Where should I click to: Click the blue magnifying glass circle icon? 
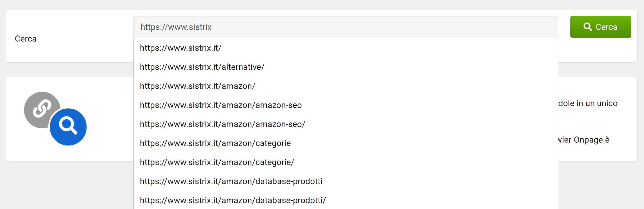(x=68, y=127)
